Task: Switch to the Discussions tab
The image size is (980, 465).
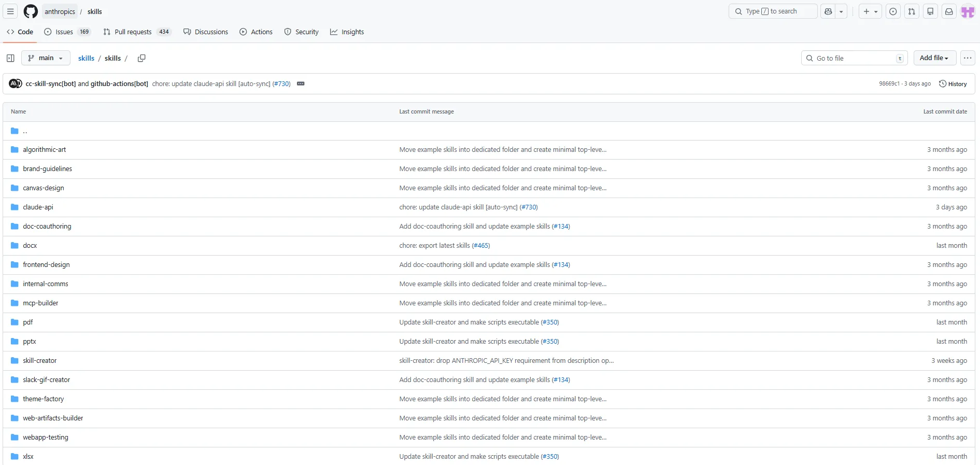Action: pos(206,32)
